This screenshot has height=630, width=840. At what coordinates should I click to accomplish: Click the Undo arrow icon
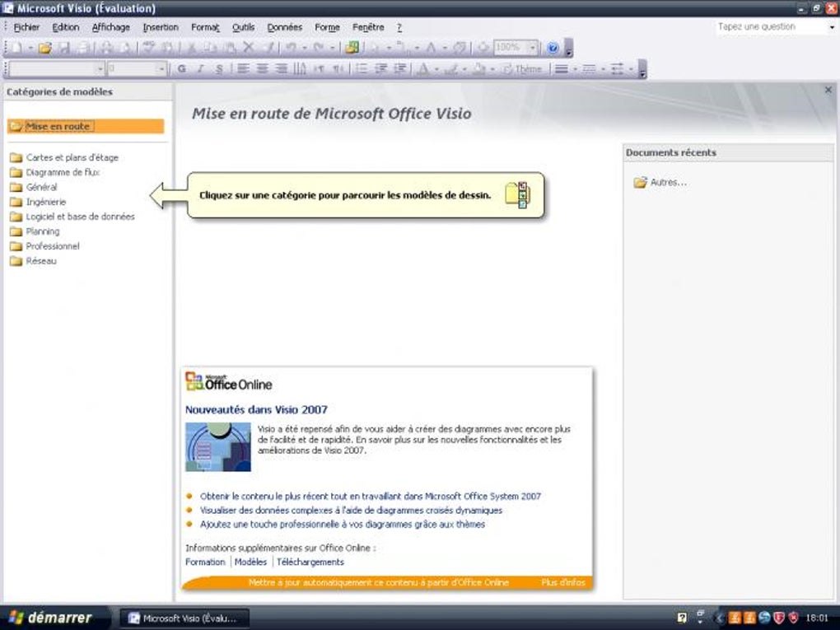(x=292, y=48)
